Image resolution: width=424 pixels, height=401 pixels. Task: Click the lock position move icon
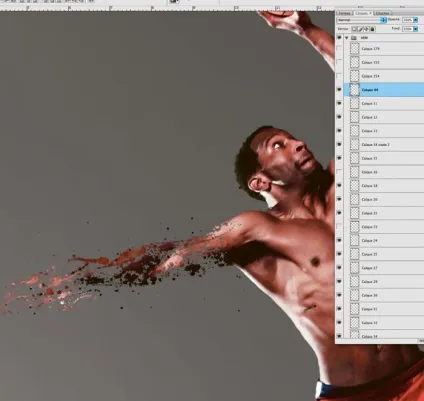[366, 29]
